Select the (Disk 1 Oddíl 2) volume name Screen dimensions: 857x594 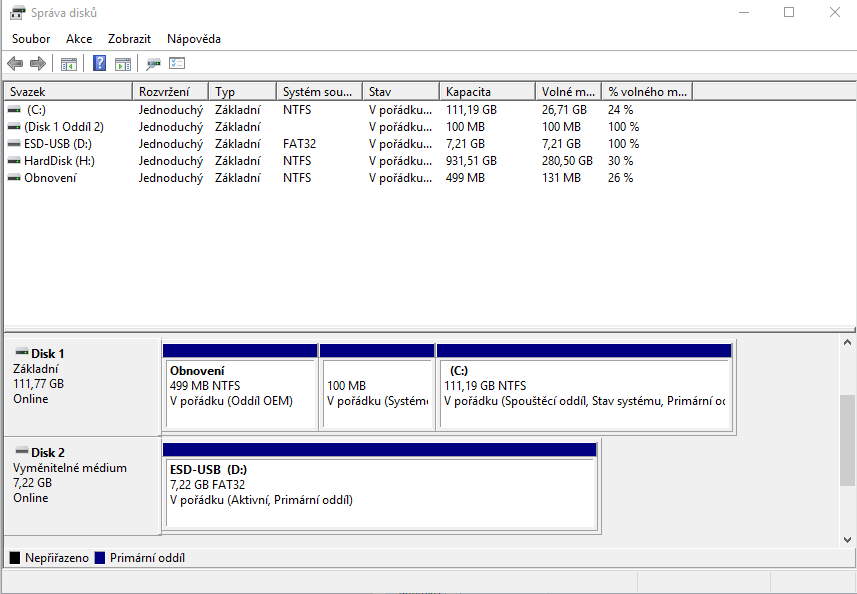point(64,127)
